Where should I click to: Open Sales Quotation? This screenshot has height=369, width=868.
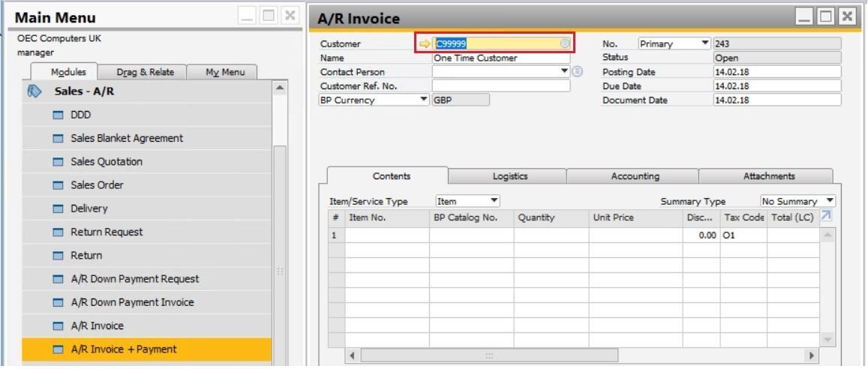[x=147, y=161]
